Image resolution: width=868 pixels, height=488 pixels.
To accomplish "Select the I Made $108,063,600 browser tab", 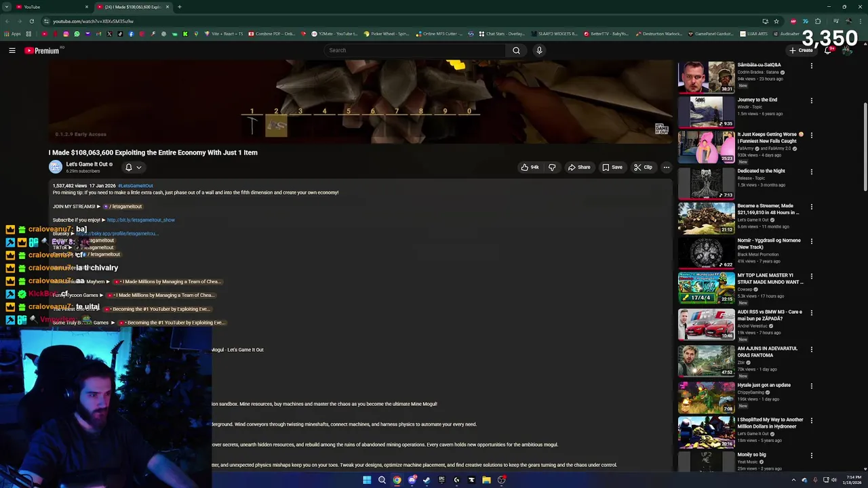I will coord(132,7).
